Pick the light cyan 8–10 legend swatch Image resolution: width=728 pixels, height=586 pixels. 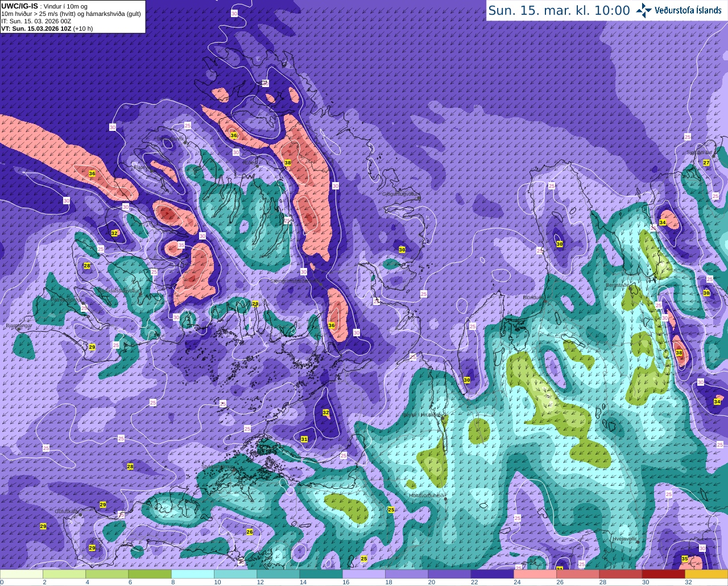tap(193, 574)
